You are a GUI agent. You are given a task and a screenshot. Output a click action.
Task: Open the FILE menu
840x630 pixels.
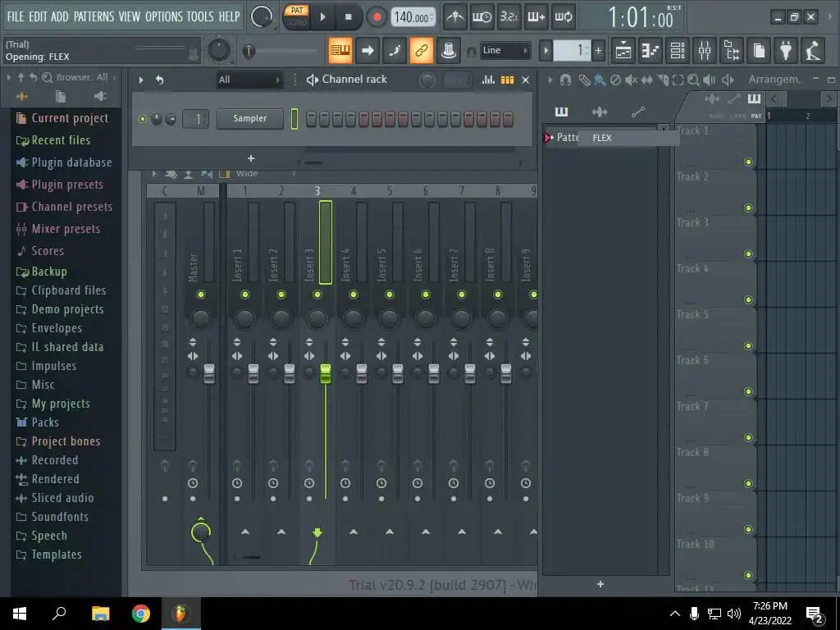click(15, 16)
